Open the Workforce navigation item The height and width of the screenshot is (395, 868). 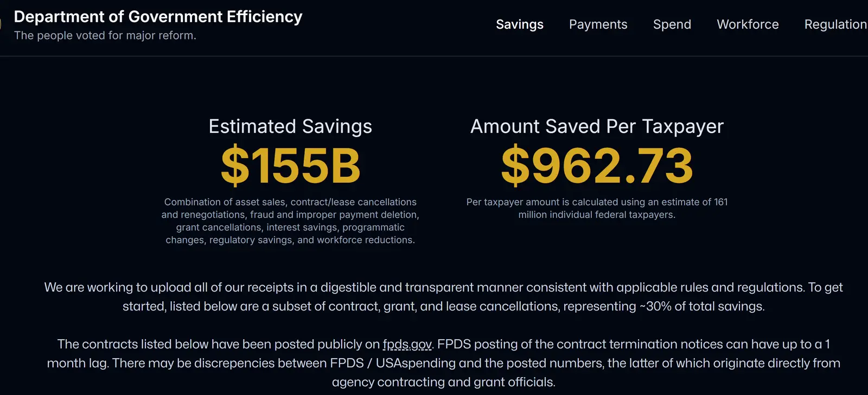click(748, 24)
